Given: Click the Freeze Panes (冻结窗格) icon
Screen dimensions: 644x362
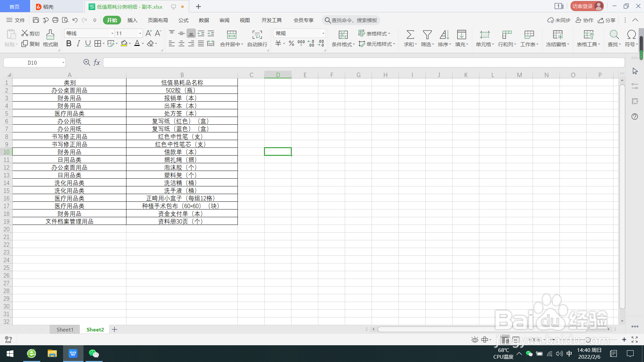Looking at the screenshot, I should 557,35.
